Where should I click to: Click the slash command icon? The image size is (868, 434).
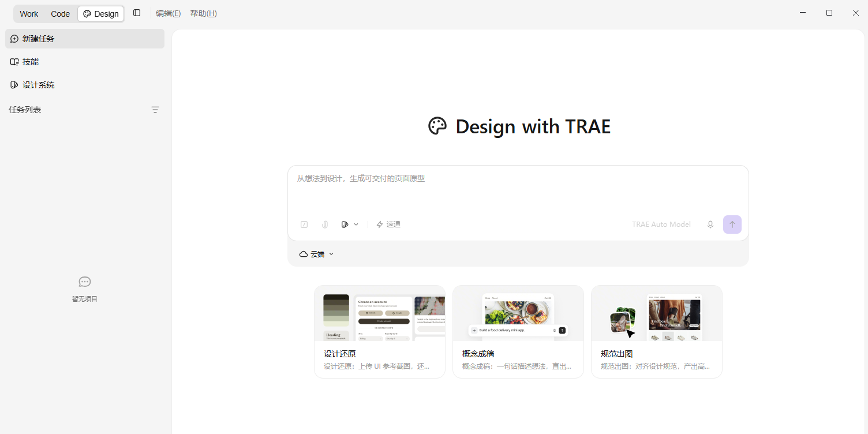[304, 225]
